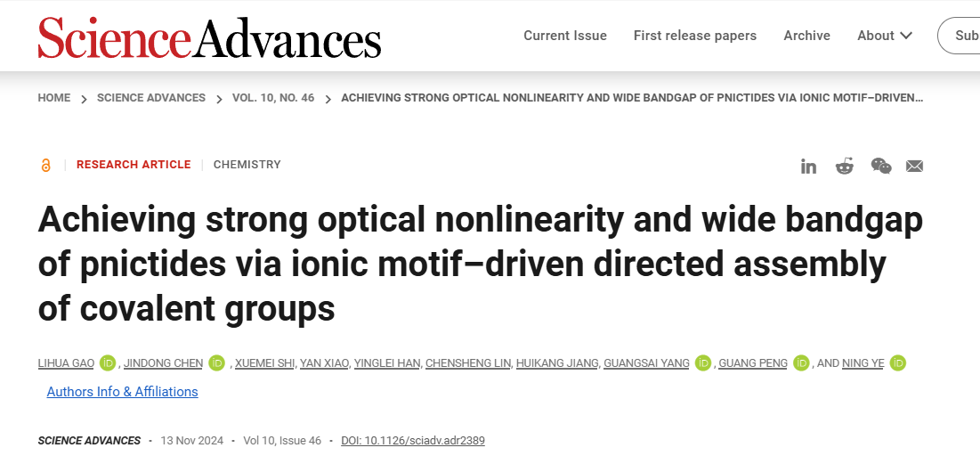Navigate to HOME breadcrumb

click(x=54, y=98)
